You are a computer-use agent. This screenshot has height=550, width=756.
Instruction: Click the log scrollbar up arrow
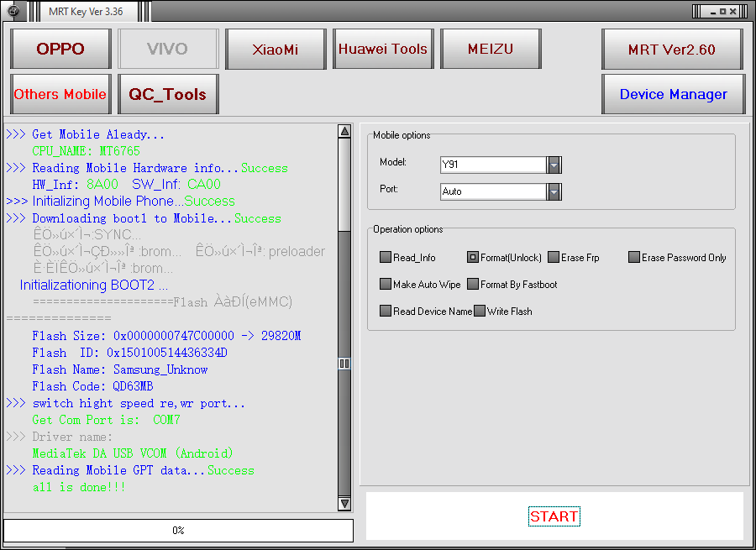tap(344, 131)
